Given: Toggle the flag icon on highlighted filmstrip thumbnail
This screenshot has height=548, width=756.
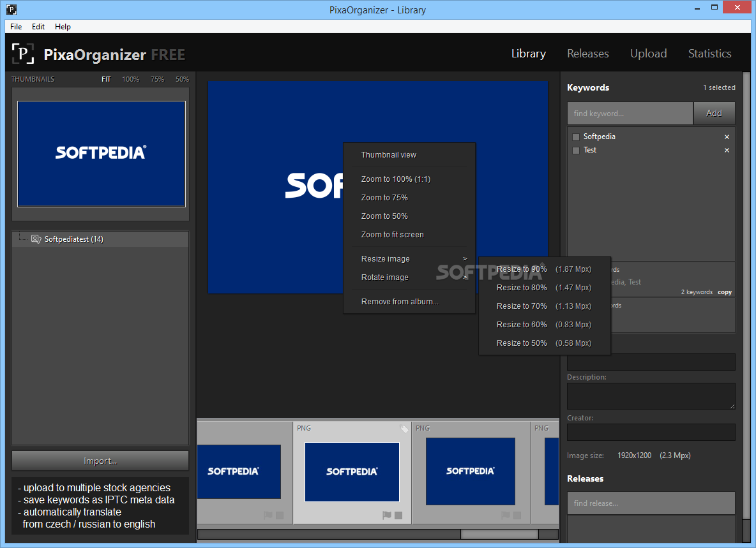Looking at the screenshot, I should click(x=387, y=515).
